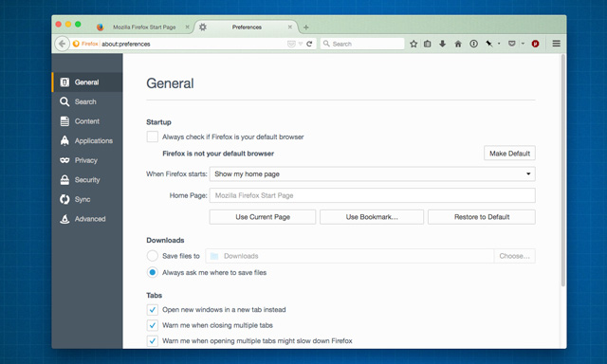Image resolution: width=607 pixels, height=364 pixels.
Task: Close the Mozilla Firefox Start Page tab
Action: (188, 27)
